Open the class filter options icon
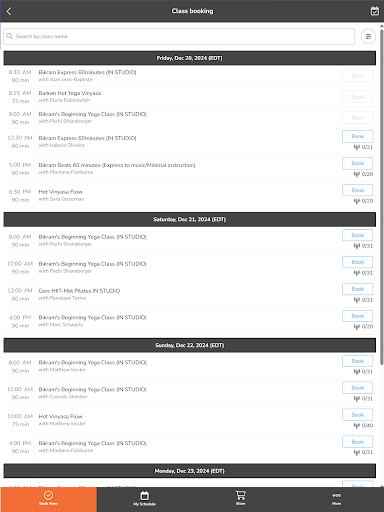Viewport: 384px width, 512px height. click(368, 36)
